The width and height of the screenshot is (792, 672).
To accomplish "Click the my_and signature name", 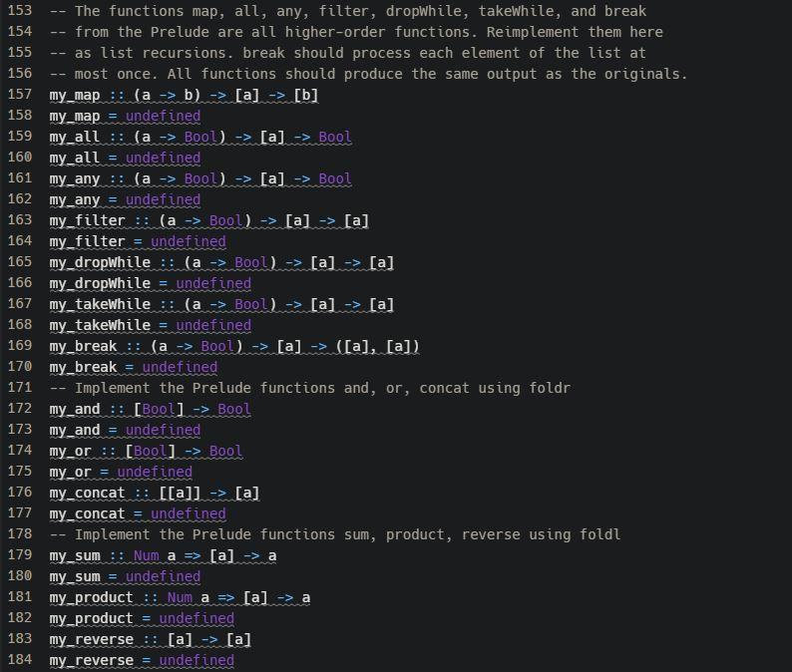I will pyautogui.click(x=74, y=409).
